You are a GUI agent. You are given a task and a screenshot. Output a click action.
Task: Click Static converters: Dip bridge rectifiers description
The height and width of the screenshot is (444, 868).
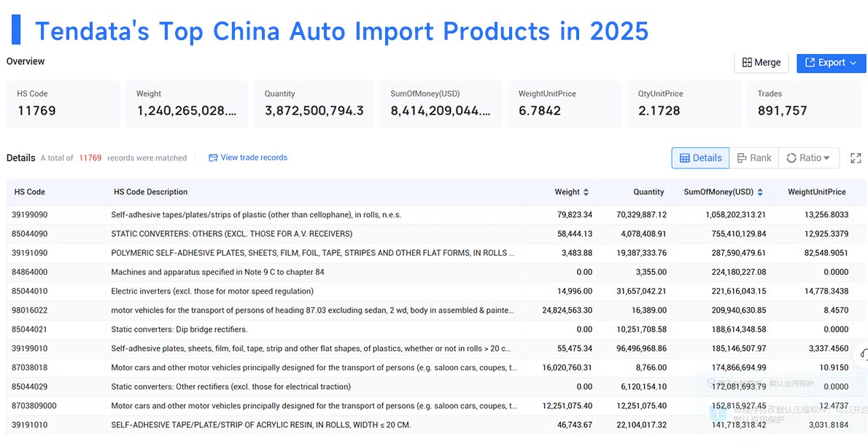click(179, 330)
